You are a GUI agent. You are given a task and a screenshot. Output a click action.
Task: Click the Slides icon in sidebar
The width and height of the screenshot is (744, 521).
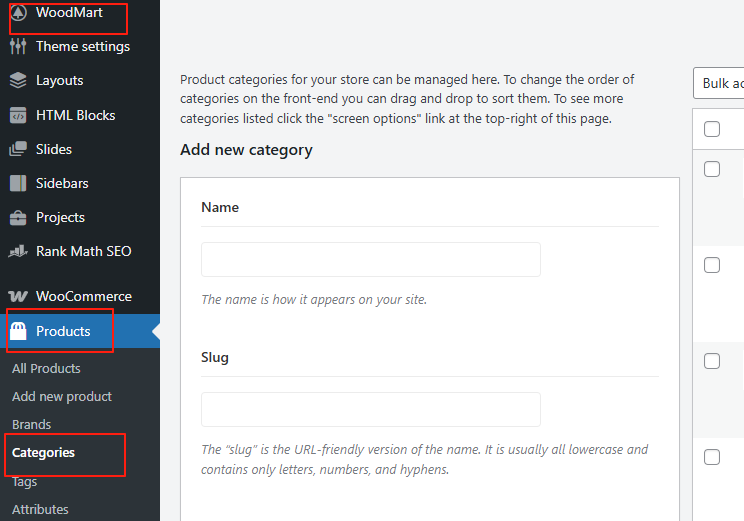click(18, 149)
